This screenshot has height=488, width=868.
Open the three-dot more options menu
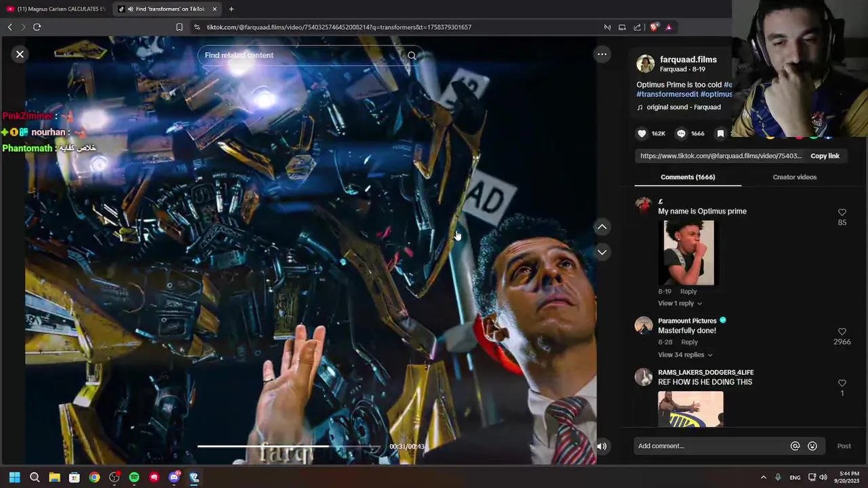[601, 54]
